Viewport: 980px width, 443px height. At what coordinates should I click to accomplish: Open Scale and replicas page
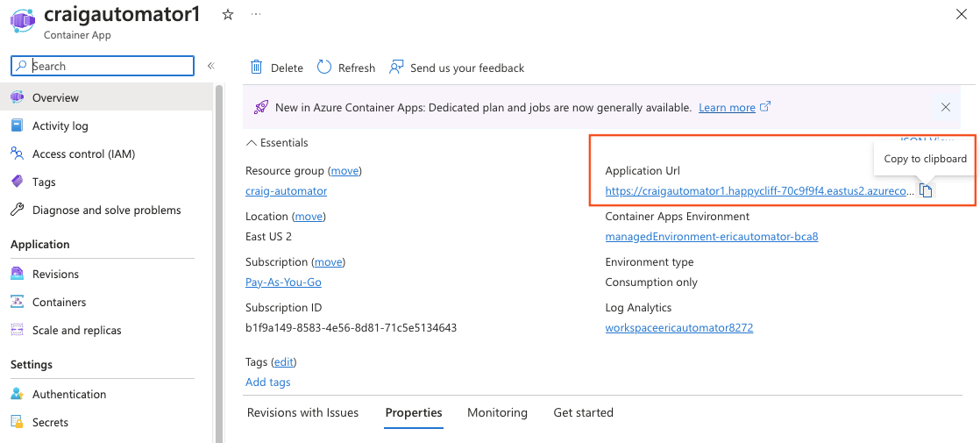[76, 330]
